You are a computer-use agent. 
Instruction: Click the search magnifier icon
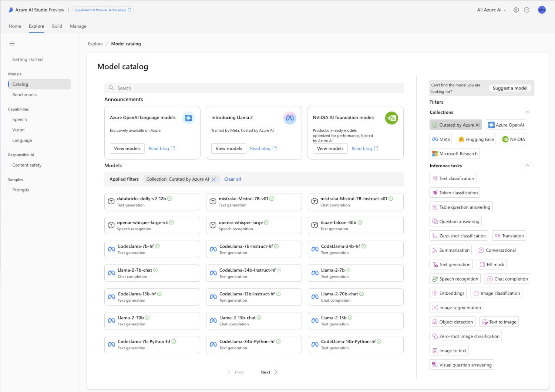click(x=111, y=88)
